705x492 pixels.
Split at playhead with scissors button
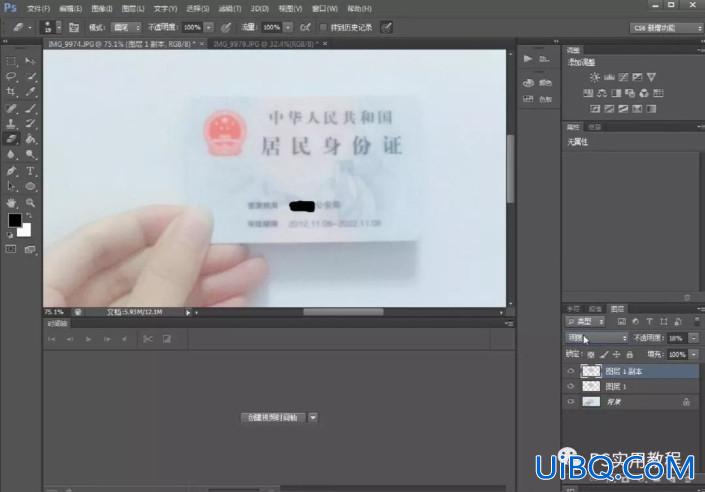147,339
